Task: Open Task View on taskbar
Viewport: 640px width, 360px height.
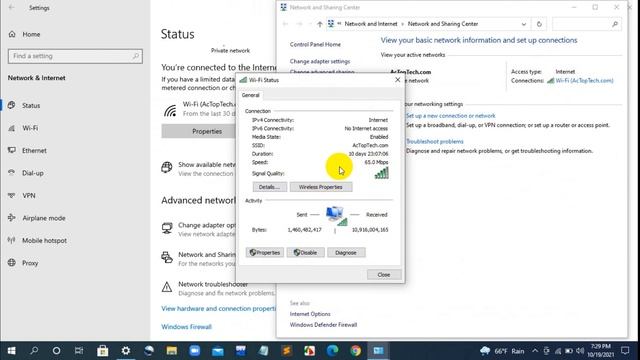Action: tap(79, 351)
